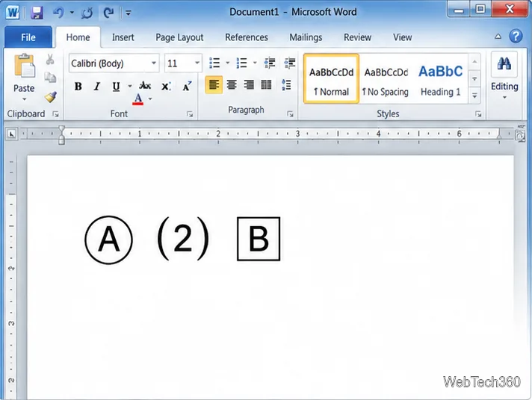Apply the red font color button
Viewport: 532px width, 400px height.
pos(137,99)
